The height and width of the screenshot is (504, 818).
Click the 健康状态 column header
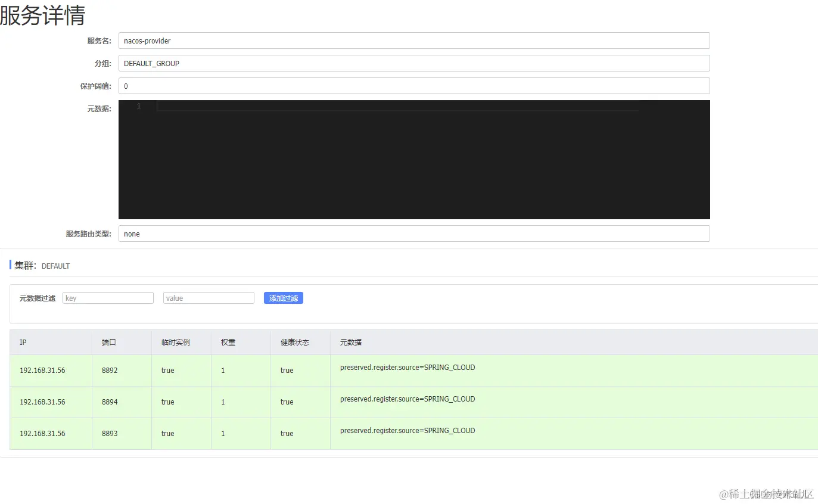tap(300, 343)
